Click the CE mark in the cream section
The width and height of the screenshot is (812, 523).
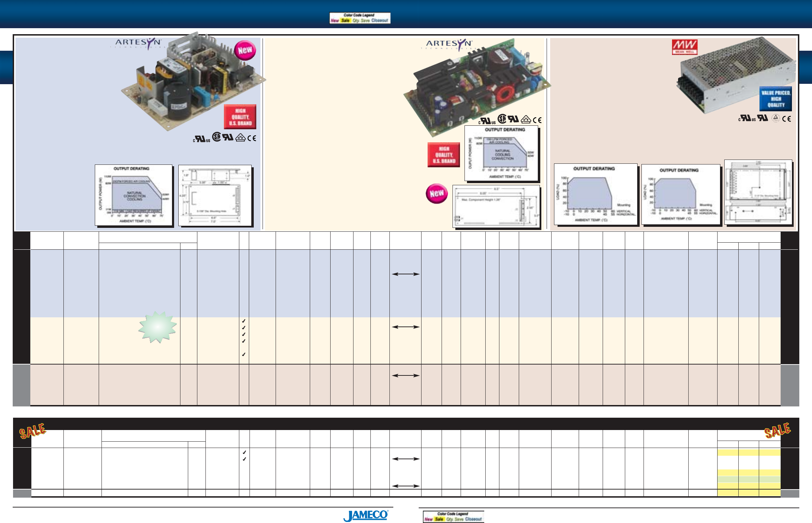click(x=537, y=120)
